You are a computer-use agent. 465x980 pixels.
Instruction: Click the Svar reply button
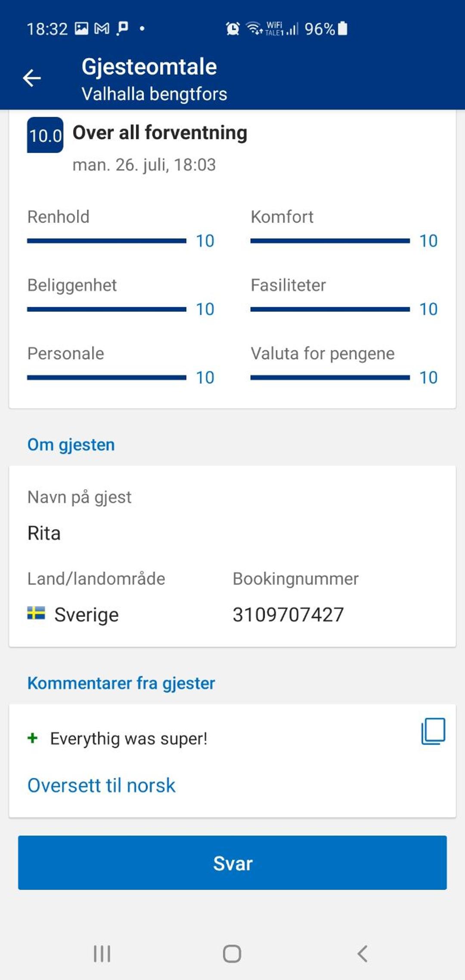pos(232,863)
